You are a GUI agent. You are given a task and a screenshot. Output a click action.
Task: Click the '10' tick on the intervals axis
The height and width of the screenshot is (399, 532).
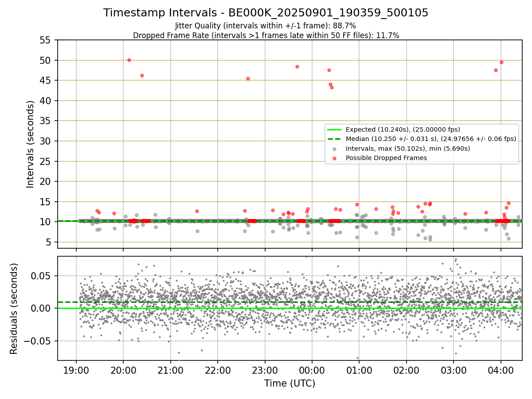click(x=46, y=222)
